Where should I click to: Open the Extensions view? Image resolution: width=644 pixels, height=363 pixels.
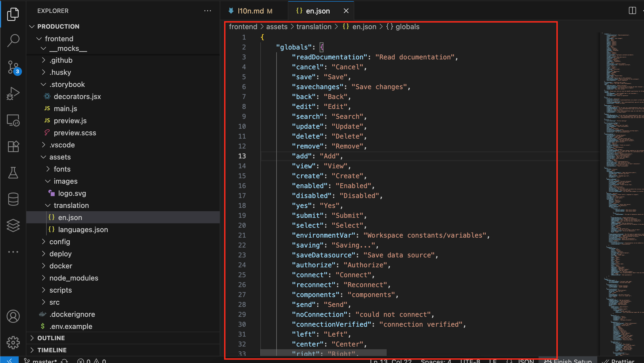click(x=13, y=147)
